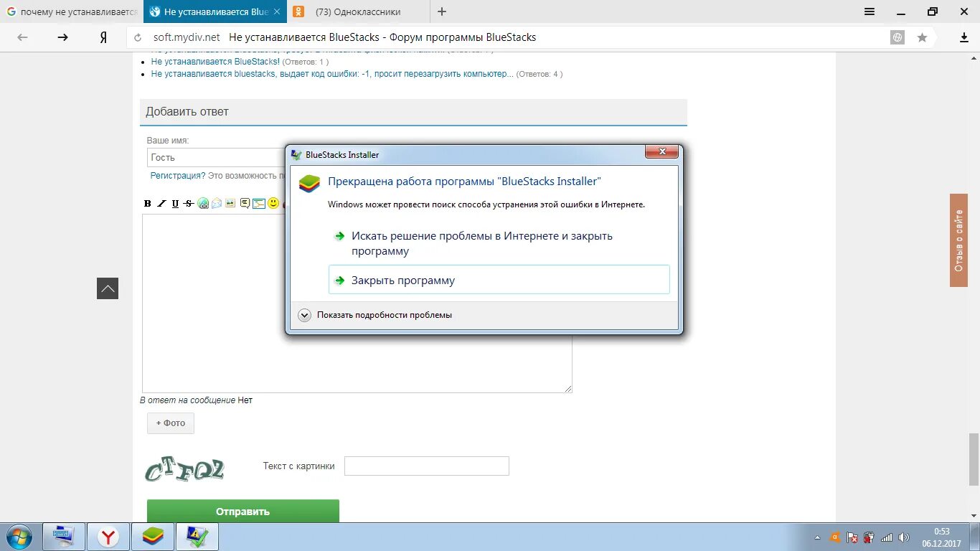Open link about error code -1
Screen dimensions: 980x551
pyautogui.click(x=332, y=74)
